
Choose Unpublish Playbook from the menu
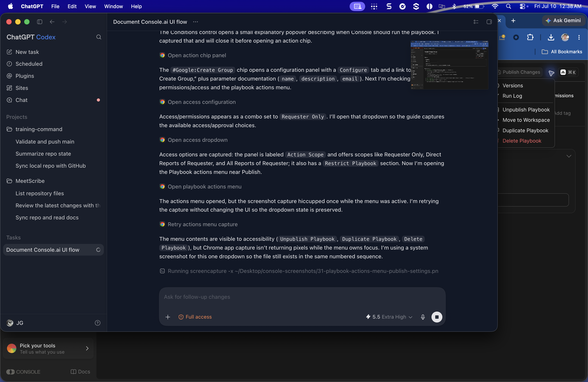pos(526,110)
